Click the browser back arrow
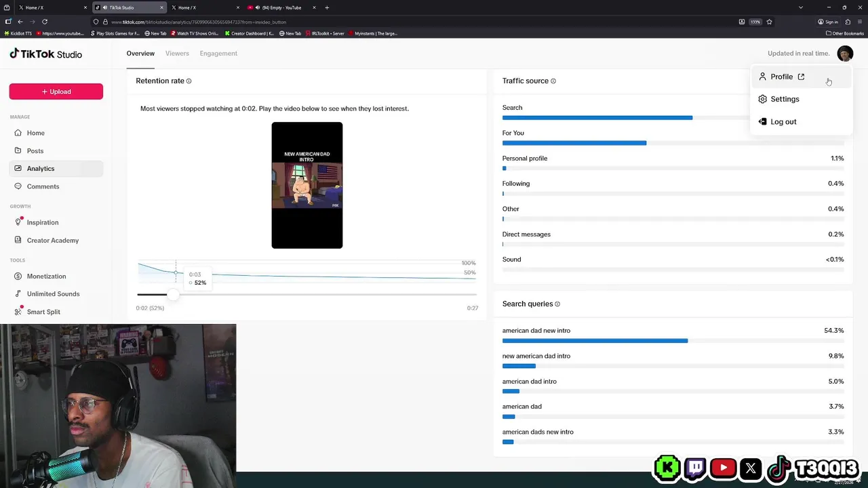The image size is (868, 488). [x=20, y=22]
